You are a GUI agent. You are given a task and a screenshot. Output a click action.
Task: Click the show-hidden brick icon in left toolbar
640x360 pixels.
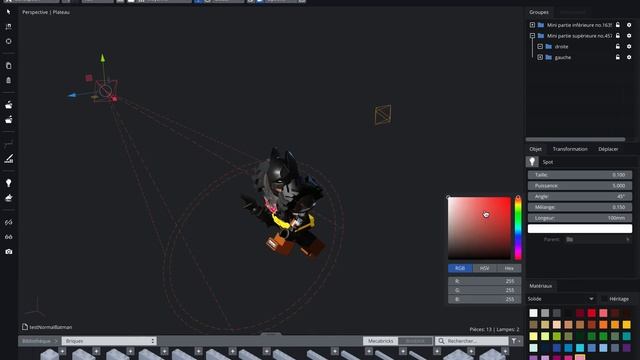tap(8, 120)
